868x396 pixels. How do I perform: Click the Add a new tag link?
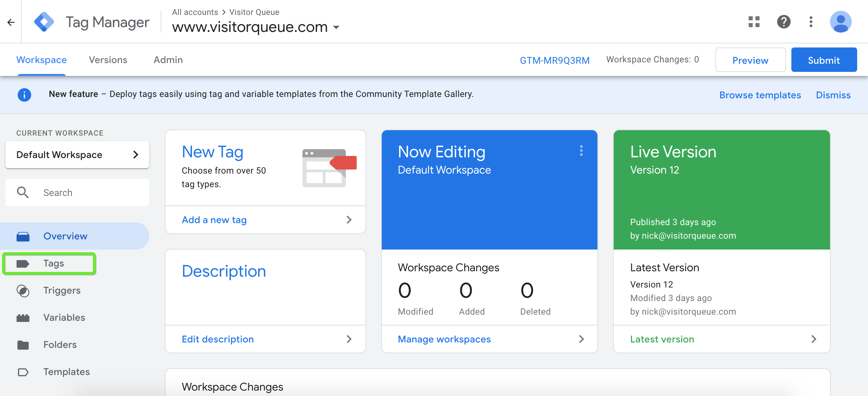click(x=214, y=220)
